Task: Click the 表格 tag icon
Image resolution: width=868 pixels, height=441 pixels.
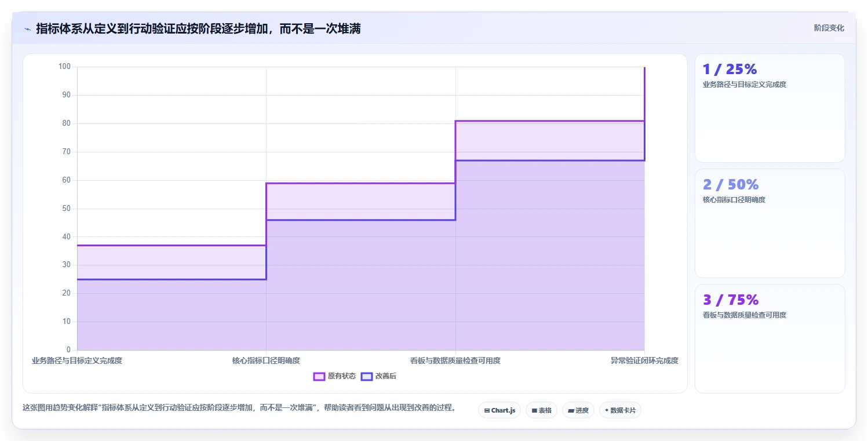Action: (534, 410)
